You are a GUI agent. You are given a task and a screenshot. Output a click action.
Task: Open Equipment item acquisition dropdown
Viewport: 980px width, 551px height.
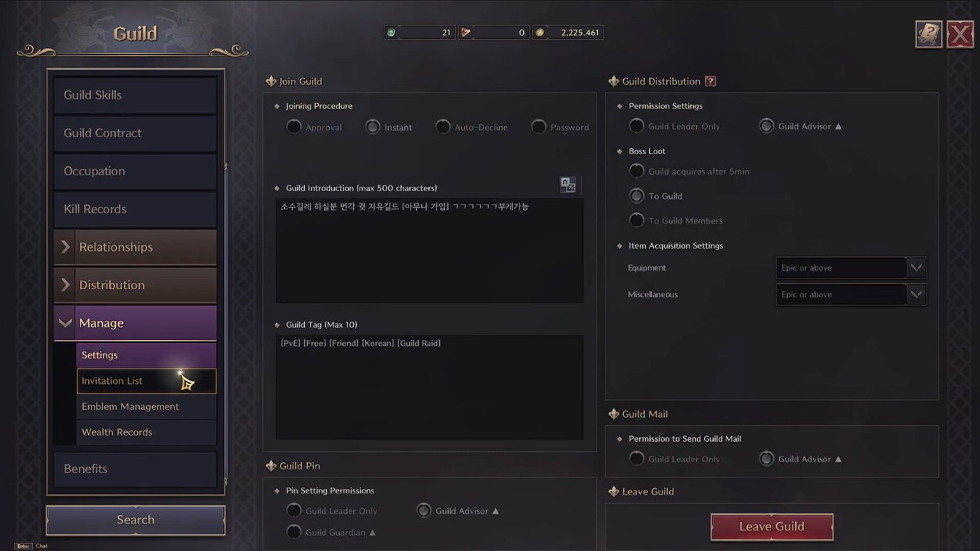[916, 267]
